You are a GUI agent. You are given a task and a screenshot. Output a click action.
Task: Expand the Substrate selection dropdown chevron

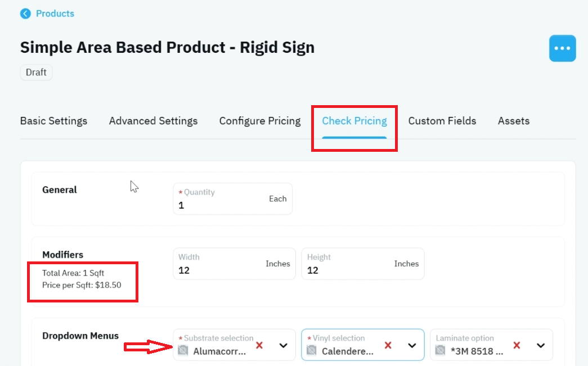point(284,345)
